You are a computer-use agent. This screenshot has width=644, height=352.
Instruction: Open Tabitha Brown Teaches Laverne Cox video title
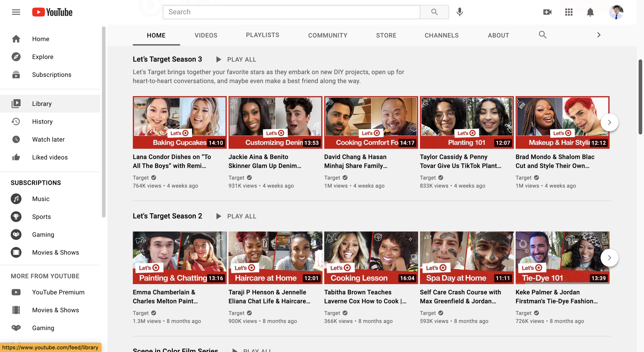pos(365,297)
